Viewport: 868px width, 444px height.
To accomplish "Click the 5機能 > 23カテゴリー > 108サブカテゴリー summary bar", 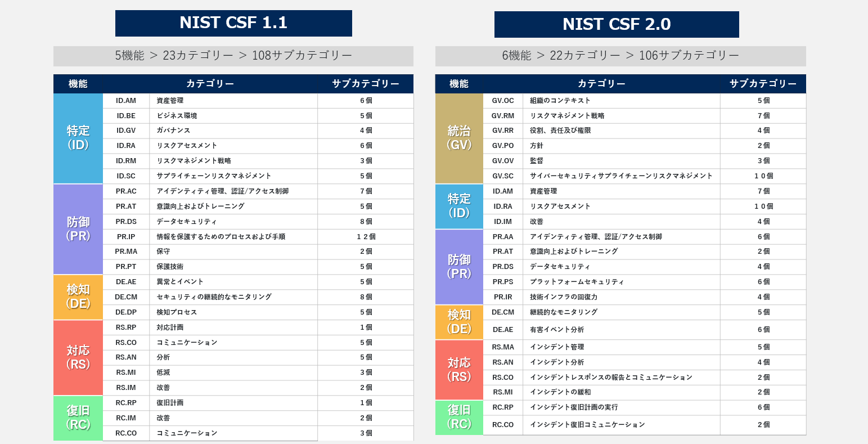I will point(233,56).
